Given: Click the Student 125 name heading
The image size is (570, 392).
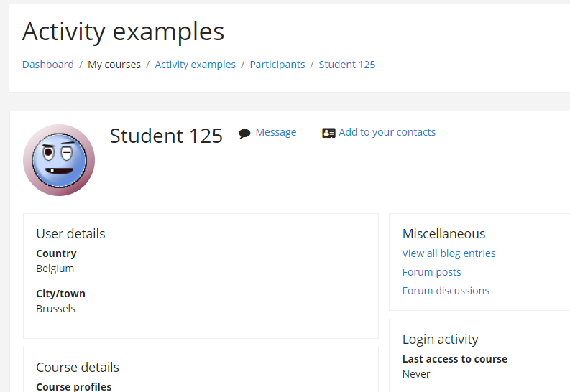Looking at the screenshot, I should (166, 136).
